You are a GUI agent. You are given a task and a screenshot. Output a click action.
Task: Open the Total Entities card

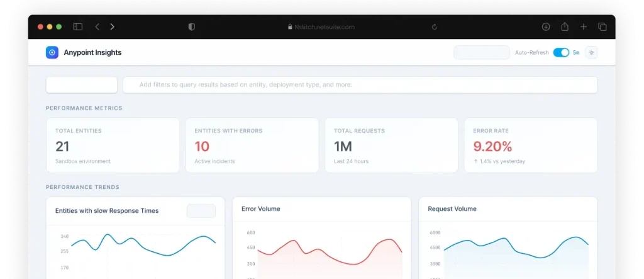(x=113, y=145)
